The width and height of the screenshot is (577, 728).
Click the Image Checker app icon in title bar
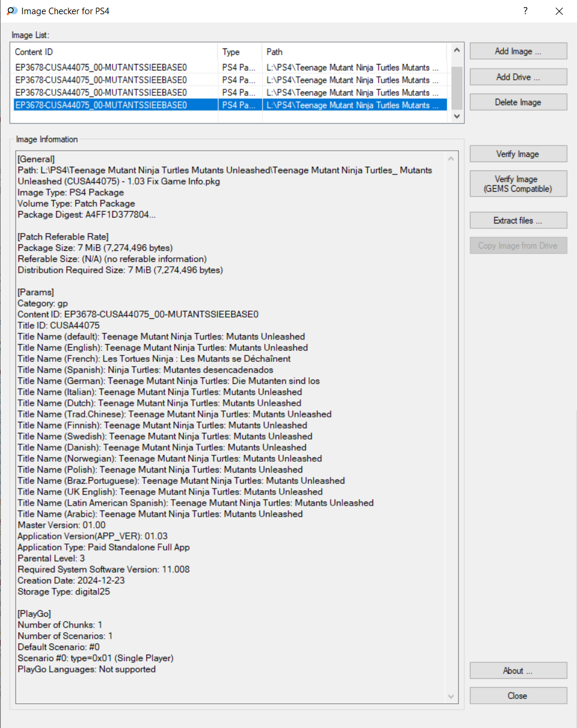11,11
